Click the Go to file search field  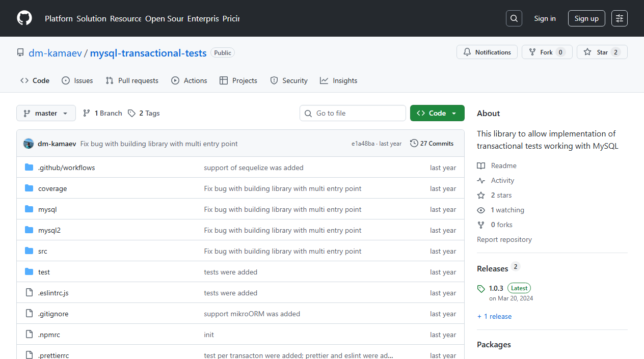[x=353, y=113]
